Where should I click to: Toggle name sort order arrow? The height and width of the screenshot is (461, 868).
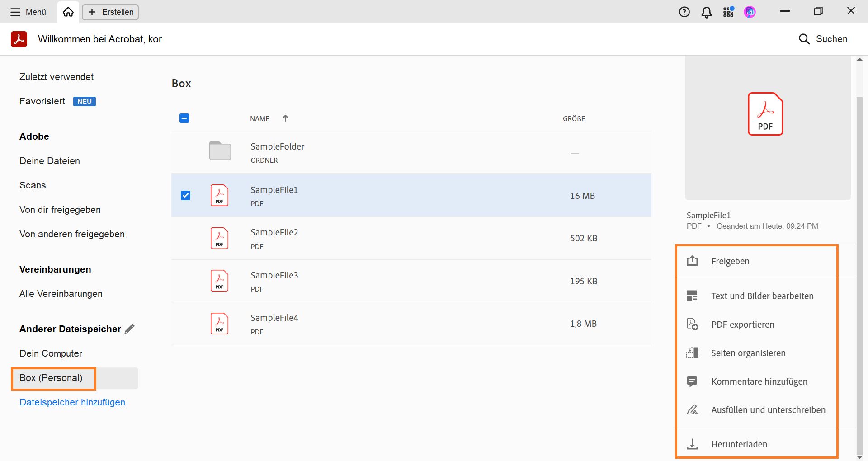[285, 118]
